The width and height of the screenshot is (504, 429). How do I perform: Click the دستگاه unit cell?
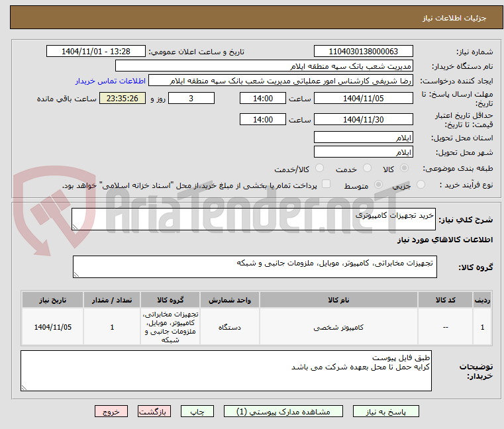230,327
